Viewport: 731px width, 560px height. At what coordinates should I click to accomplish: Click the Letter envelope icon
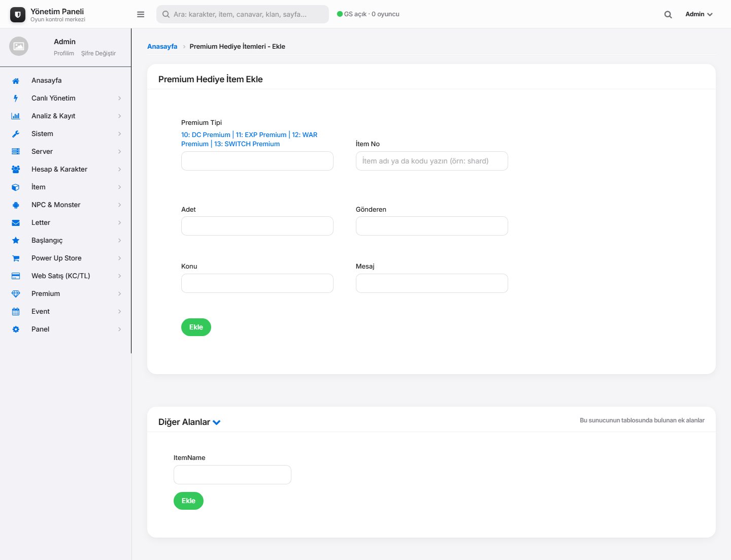click(16, 223)
